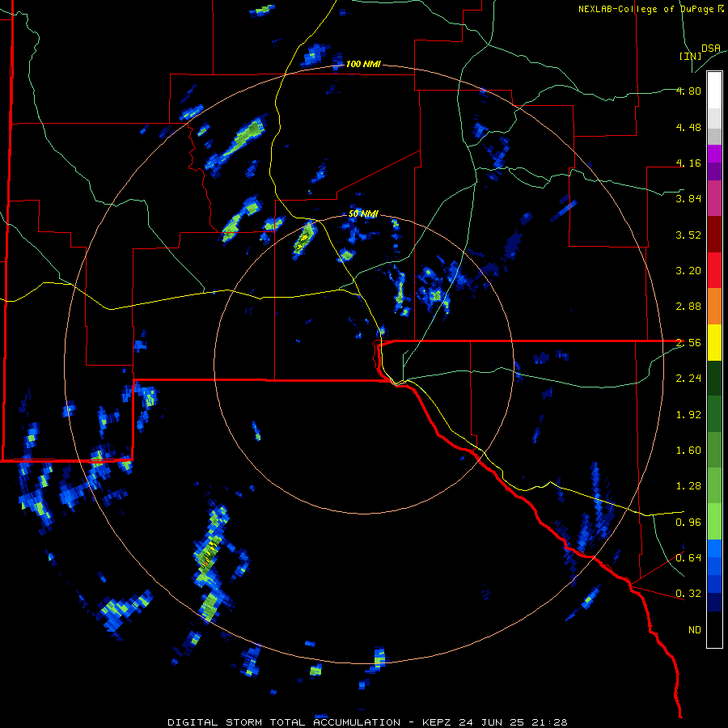
Task: Click the NEXLAB-College of DuPage credit text
Action: coord(651,9)
